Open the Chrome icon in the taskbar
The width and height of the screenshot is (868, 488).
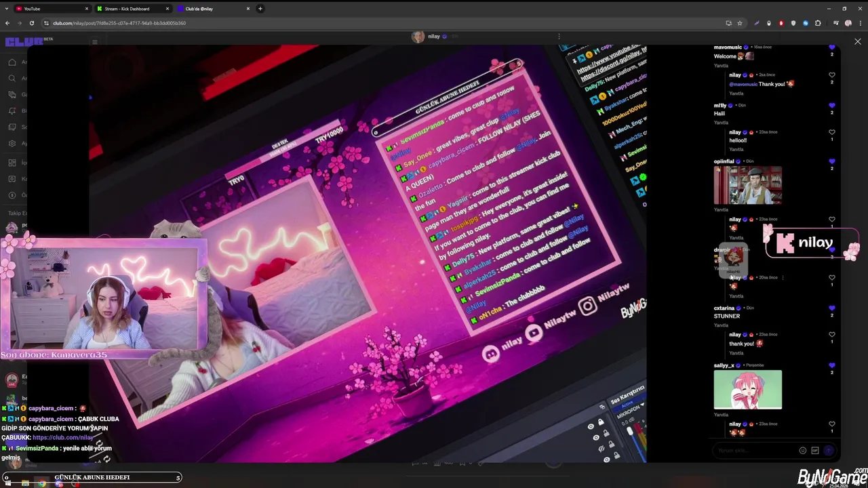tap(42, 483)
